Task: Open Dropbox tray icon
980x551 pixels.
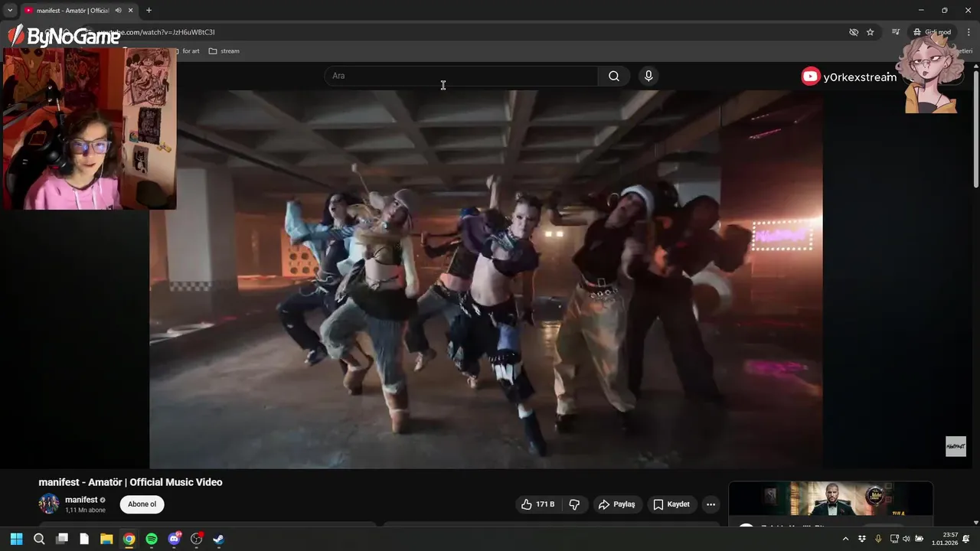Action: click(862, 539)
